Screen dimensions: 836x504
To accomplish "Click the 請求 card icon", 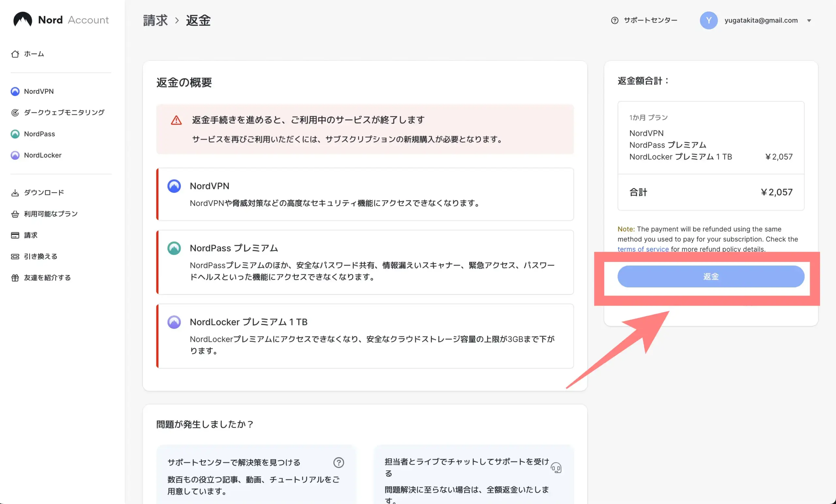I will tap(15, 235).
